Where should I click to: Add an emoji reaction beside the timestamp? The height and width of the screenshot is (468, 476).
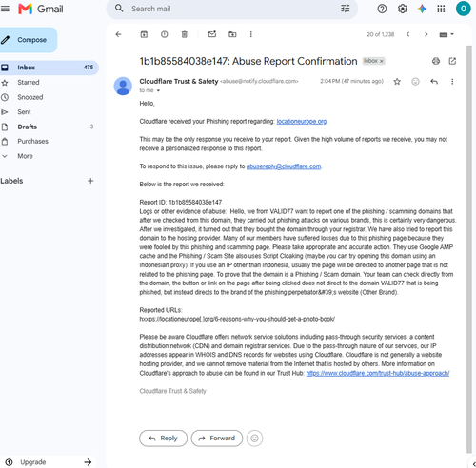click(415, 82)
